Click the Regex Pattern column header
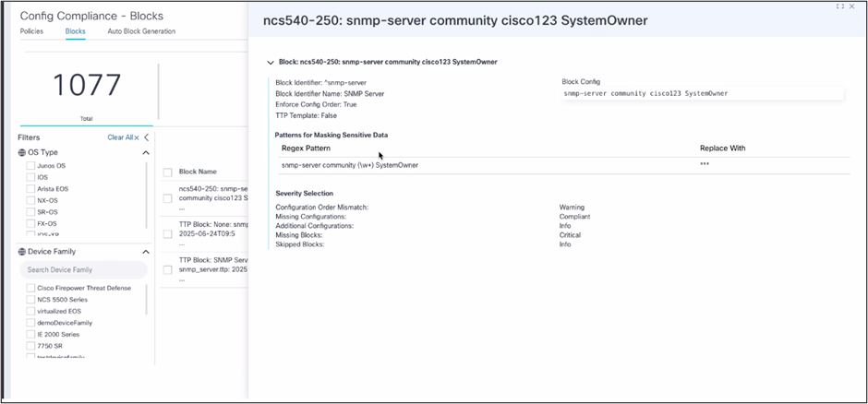The image size is (868, 404). tap(307, 149)
